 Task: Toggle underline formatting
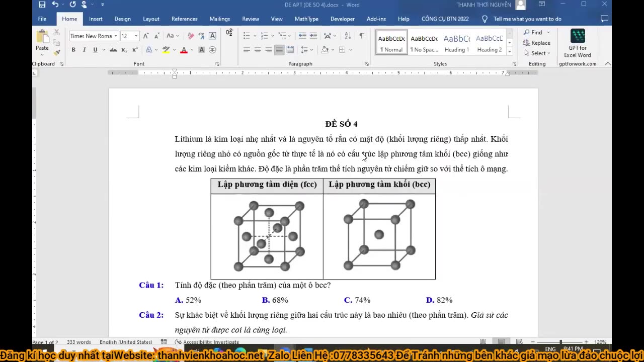pyautogui.click(x=95, y=50)
